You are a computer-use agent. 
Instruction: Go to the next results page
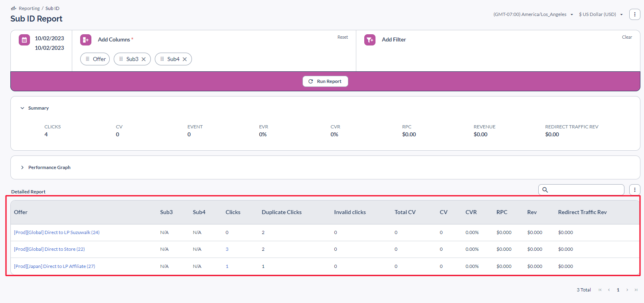627,290
